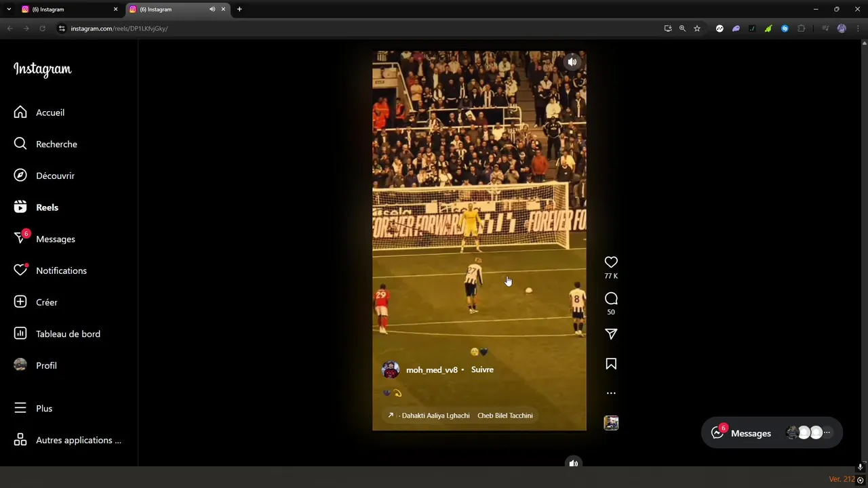This screenshot has height=488, width=868.
Task: Mute tab via speaker icon
Action: pos(212,9)
